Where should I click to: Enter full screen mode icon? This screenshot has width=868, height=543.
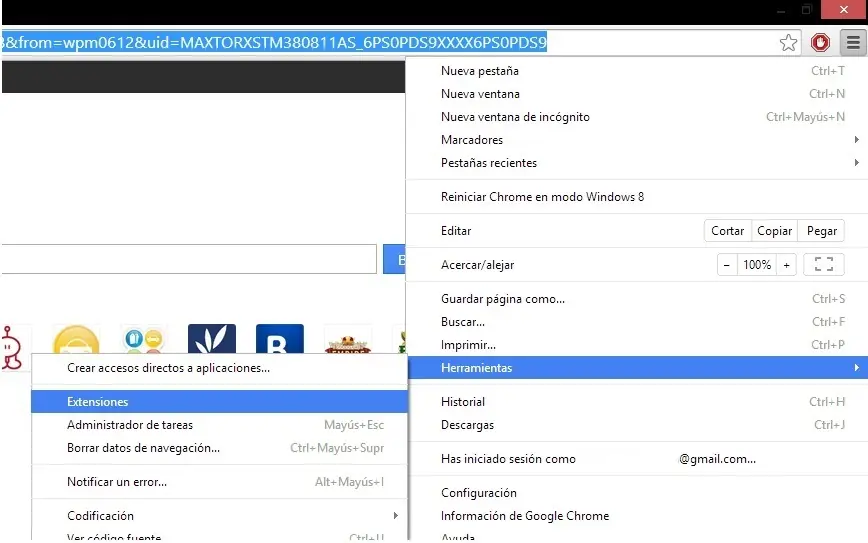824,265
